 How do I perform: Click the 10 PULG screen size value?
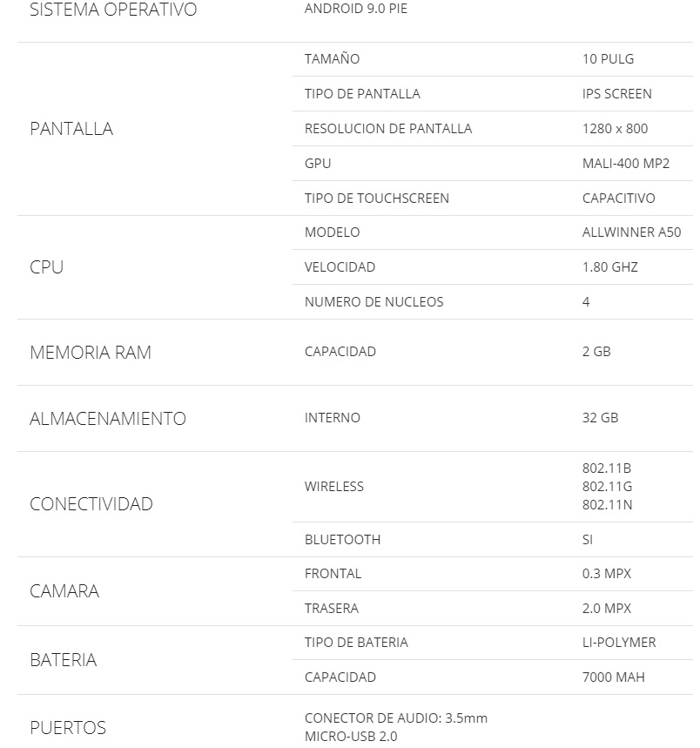click(608, 59)
